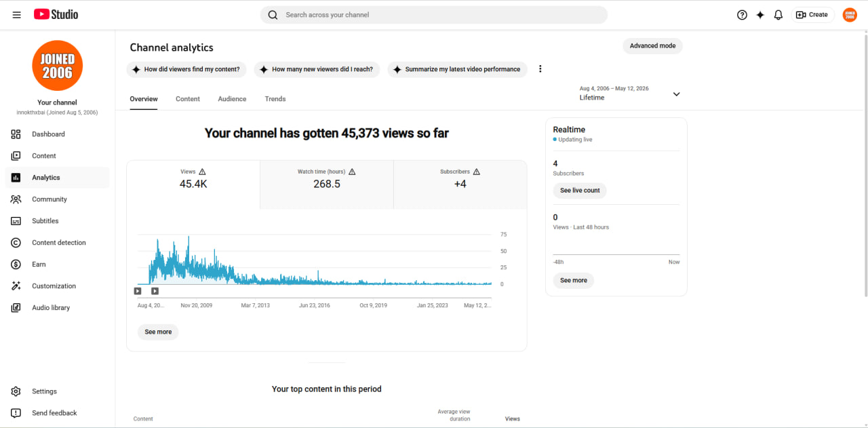Click the Help question mark icon
This screenshot has width=868, height=428.
tap(742, 15)
